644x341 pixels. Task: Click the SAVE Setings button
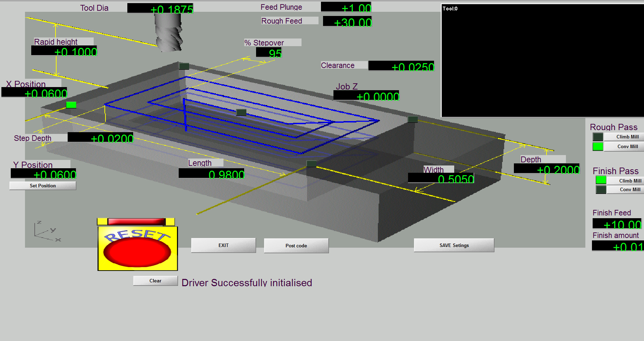(454, 245)
